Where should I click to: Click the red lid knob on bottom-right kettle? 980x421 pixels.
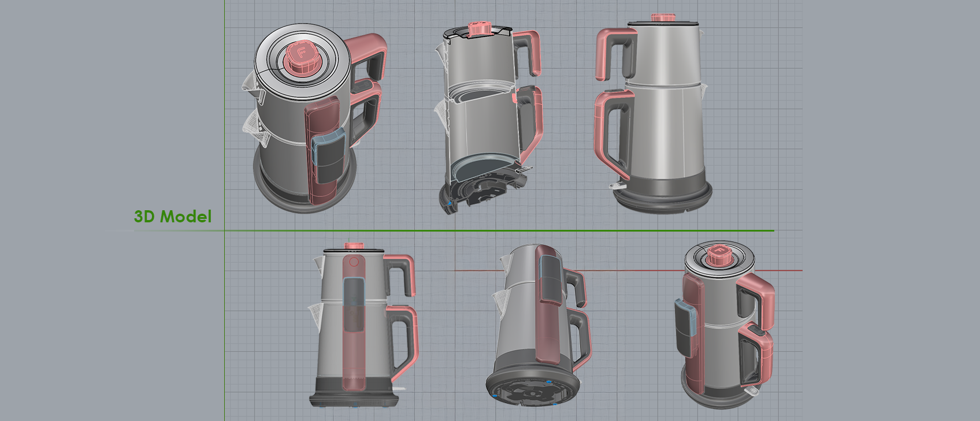point(719,256)
